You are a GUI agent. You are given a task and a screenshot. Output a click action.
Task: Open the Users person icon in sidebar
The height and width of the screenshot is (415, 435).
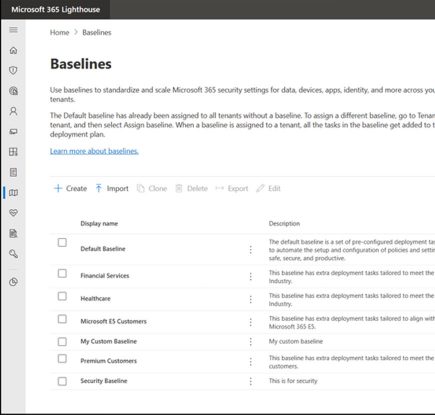pyautogui.click(x=13, y=111)
